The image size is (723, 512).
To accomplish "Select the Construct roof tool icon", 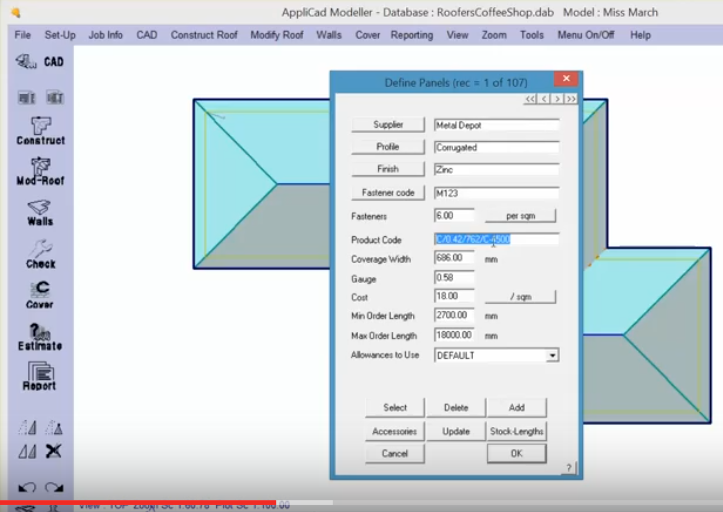I will coord(40,129).
